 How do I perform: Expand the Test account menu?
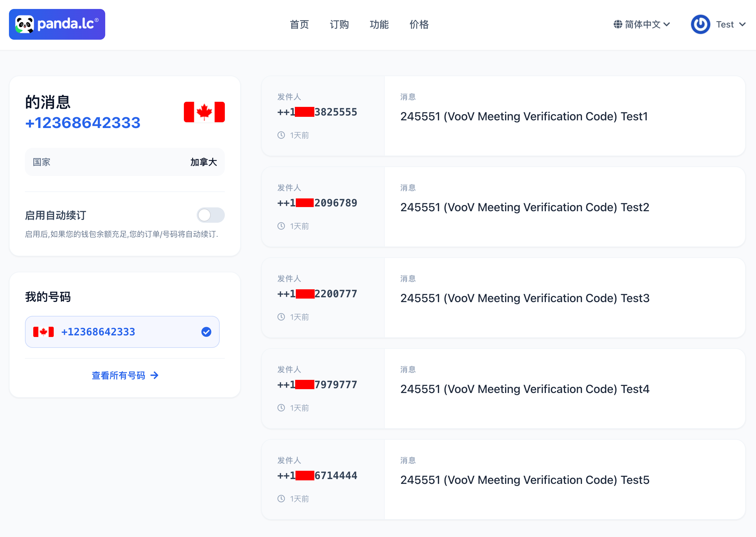coord(725,24)
